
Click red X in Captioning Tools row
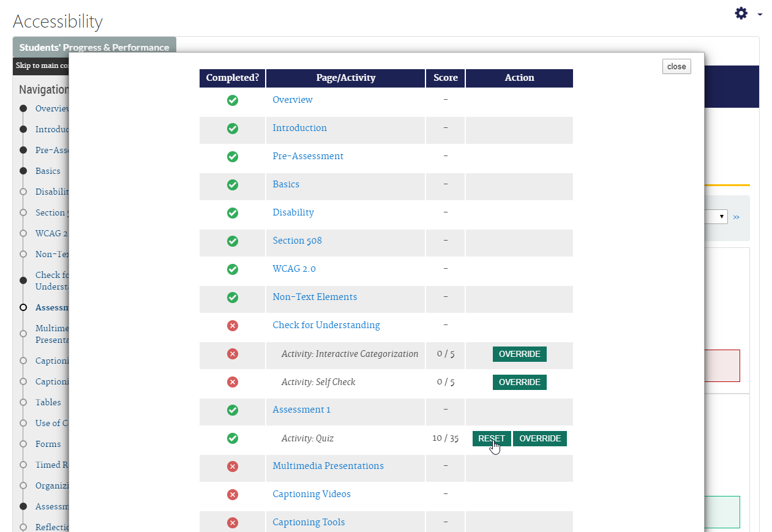point(233,523)
